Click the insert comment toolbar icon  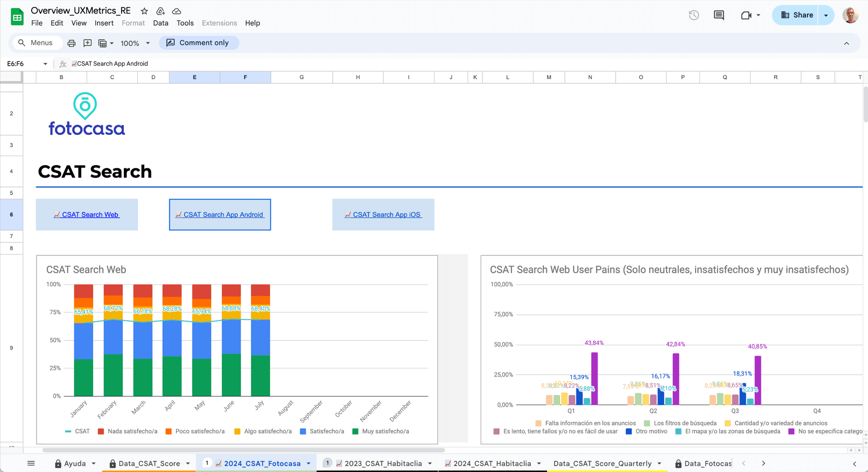click(x=88, y=43)
